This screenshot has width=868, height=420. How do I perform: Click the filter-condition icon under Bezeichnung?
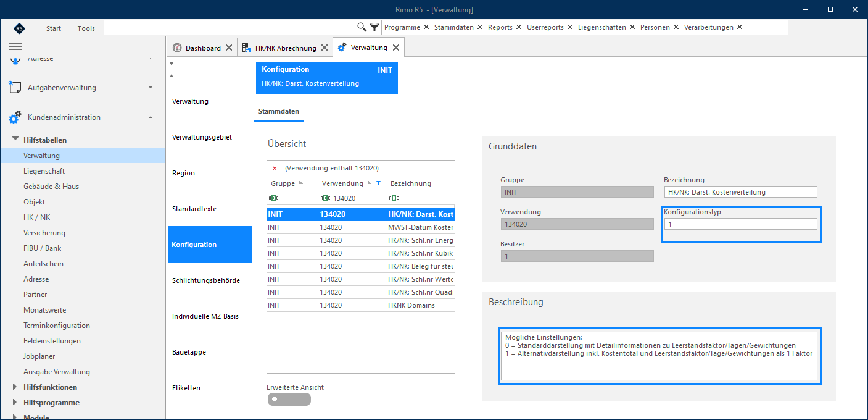pos(394,198)
